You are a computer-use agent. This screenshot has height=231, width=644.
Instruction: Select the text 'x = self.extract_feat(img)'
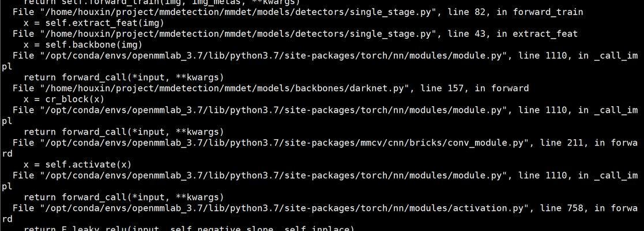point(94,23)
